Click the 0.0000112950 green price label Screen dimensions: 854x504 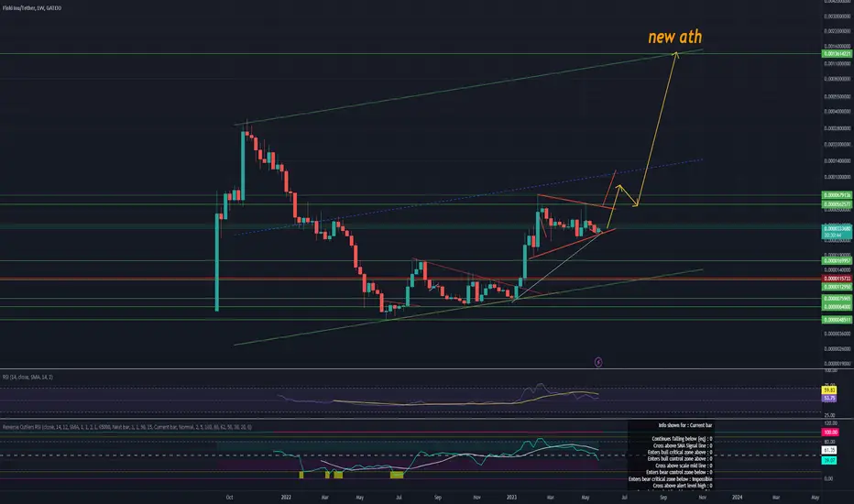click(x=837, y=287)
